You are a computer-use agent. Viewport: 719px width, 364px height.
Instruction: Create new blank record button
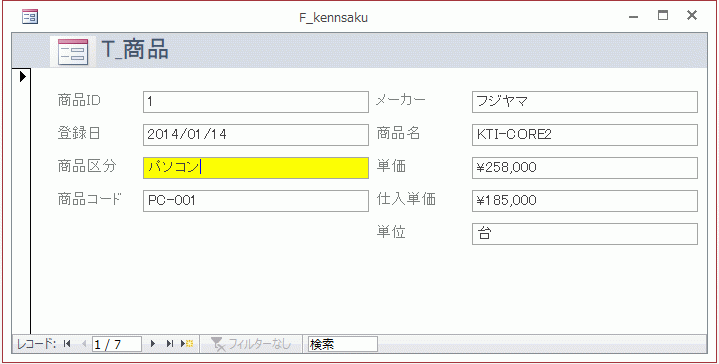tap(187, 344)
